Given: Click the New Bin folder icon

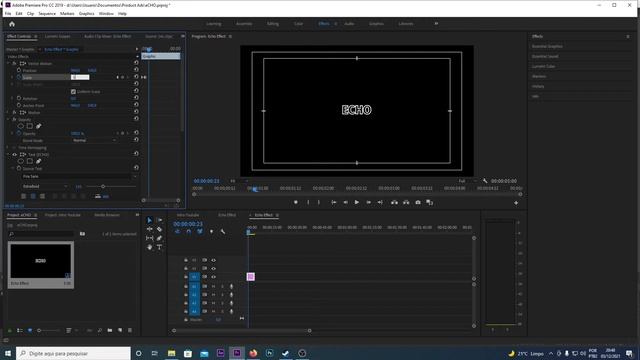Looking at the screenshot, I should [110, 330].
